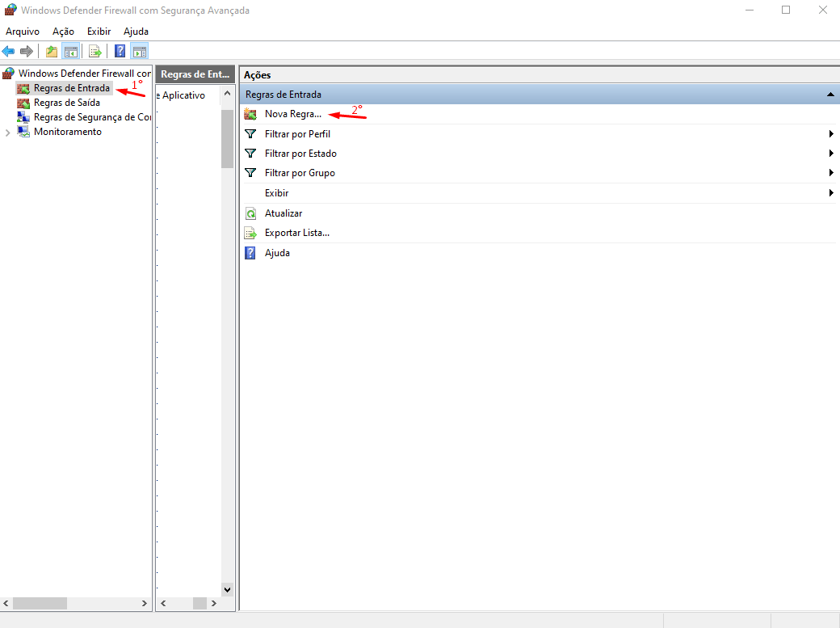The height and width of the screenshot is (628, 840).
Task: Click middle pane scroll up arrow
Action: (227, 93)
